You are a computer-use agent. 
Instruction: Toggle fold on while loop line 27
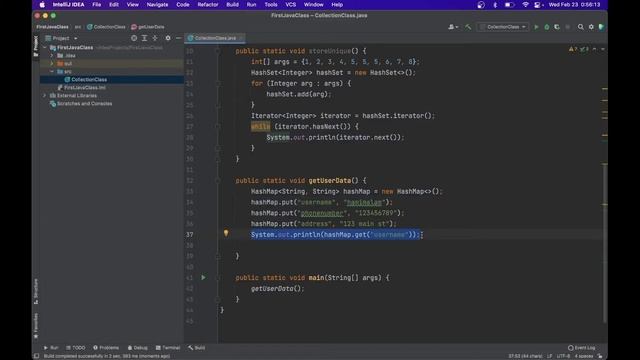pos(218,127)
